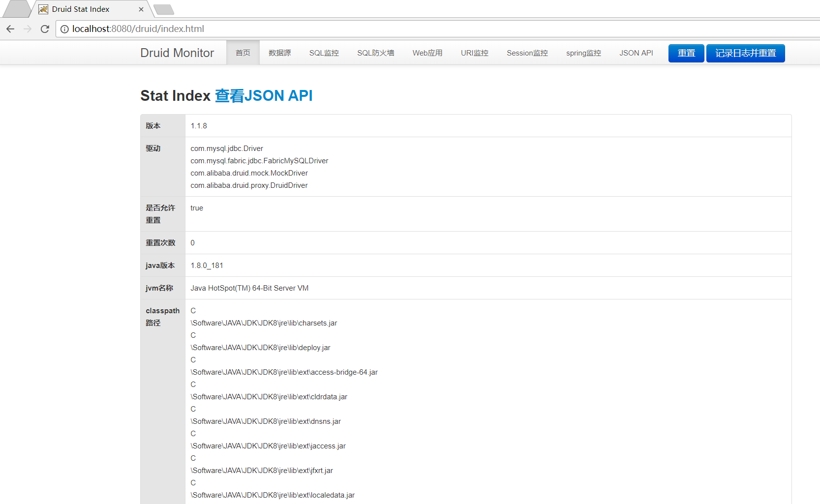Click the Druid Stat Index tab favicon

click(x=43, y=9)
